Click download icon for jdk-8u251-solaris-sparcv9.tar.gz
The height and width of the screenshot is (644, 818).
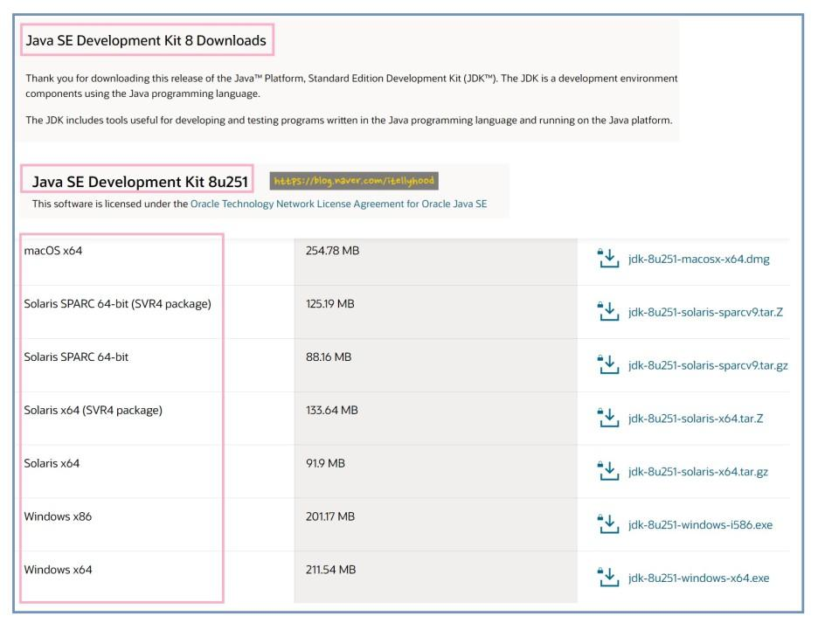click(x=607, y=364)
